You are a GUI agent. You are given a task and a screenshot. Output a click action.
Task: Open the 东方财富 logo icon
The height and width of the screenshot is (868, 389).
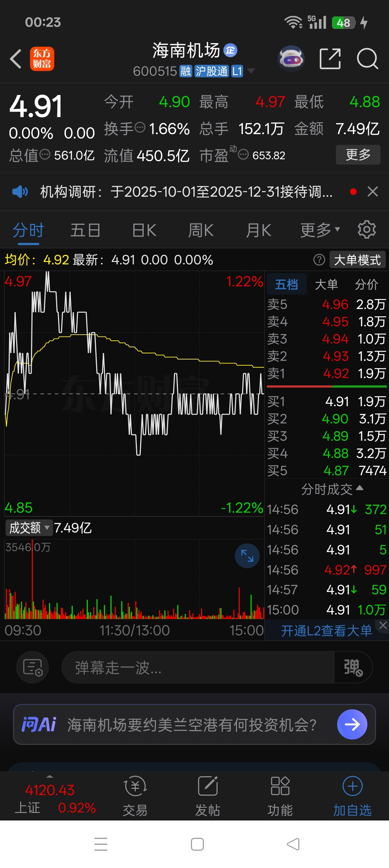tap(42, 59)
